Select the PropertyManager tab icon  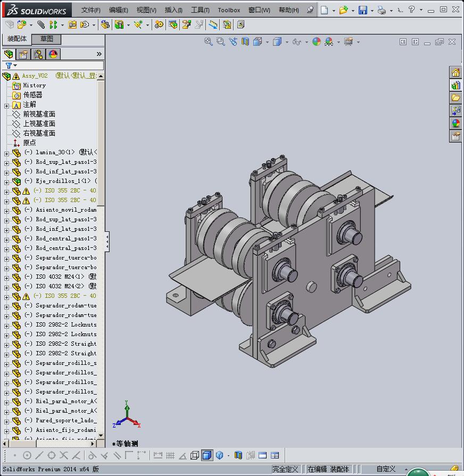(23, 54)
